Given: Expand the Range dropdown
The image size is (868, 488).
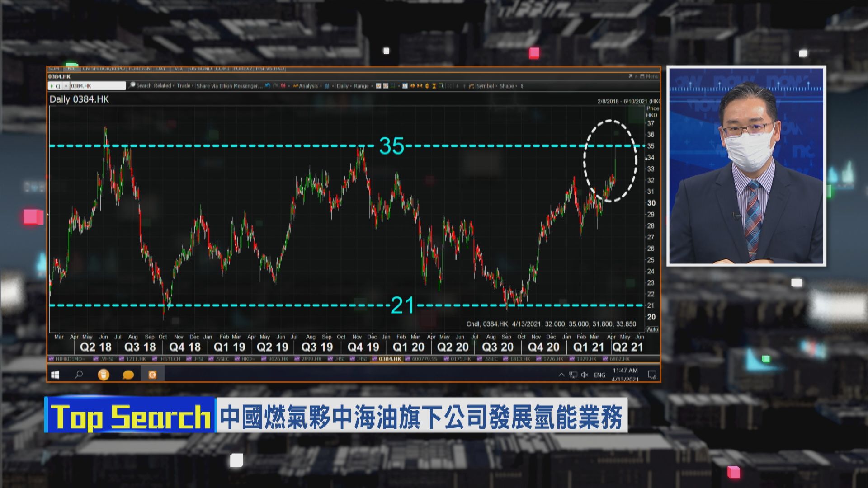Looking at the screenshot, I should tap(363, 86).
